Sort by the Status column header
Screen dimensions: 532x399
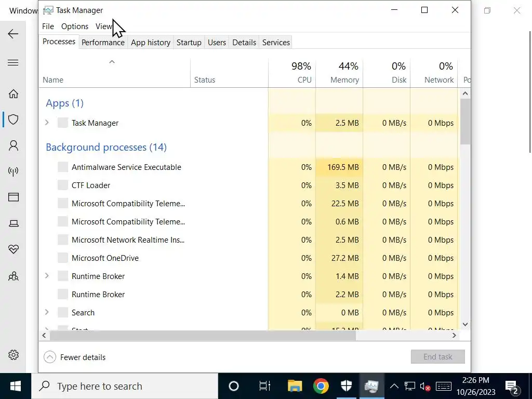tap(229, 73)
